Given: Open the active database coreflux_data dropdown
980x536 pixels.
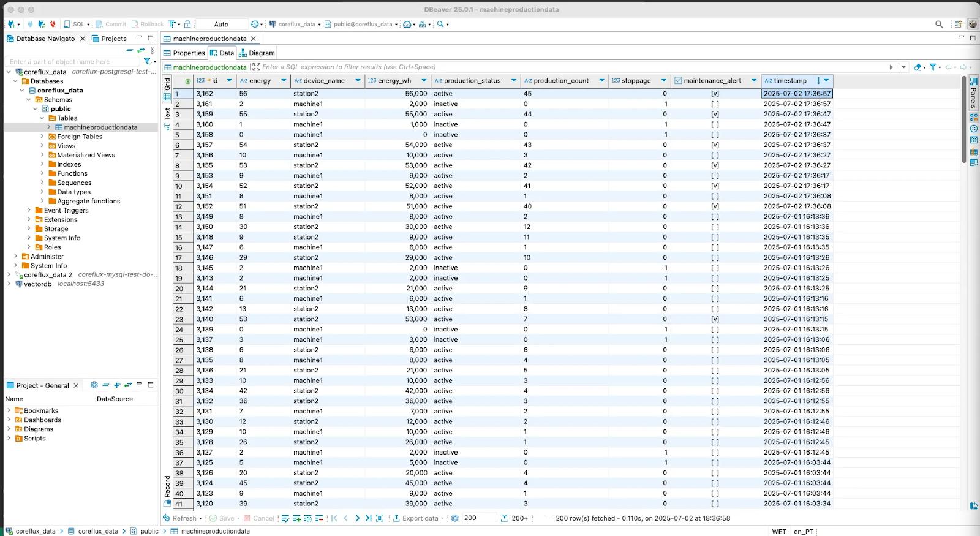Looking at the screenshot, I should (x=295, y=25).
